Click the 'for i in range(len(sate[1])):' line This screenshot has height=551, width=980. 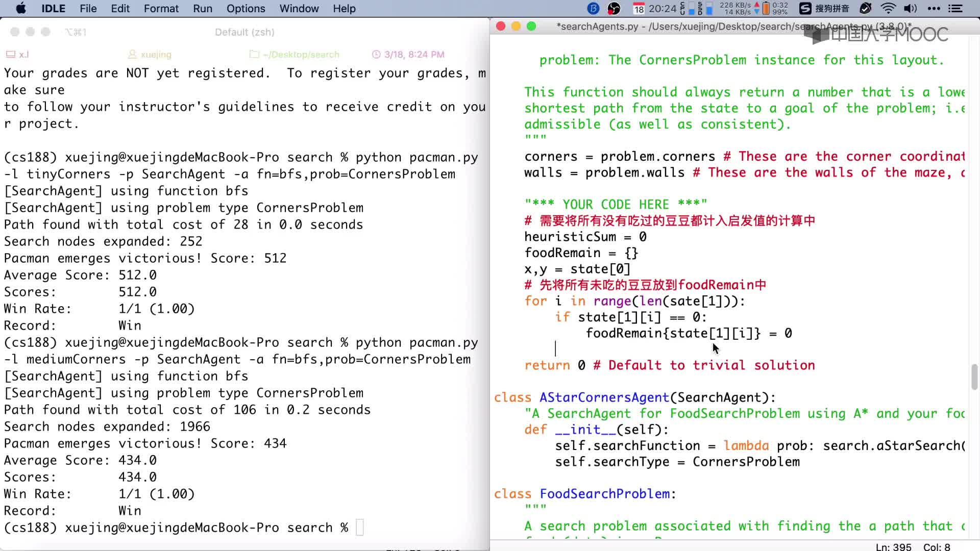[x=635, y=301]
